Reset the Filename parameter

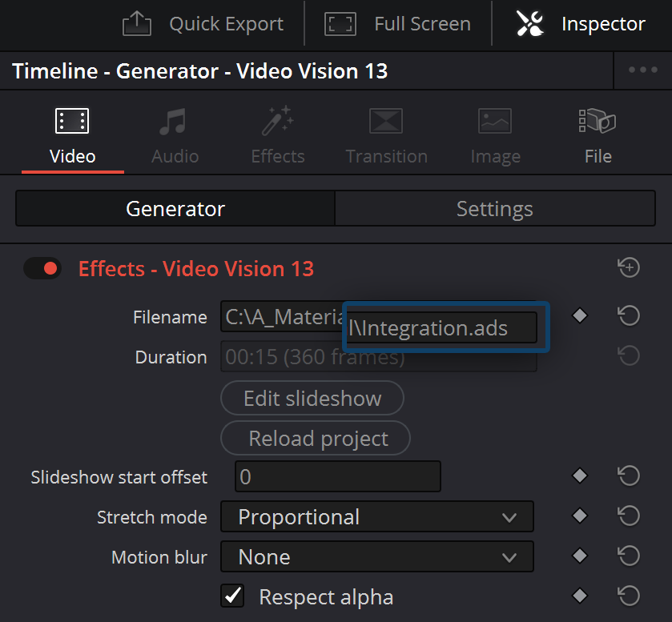point(629,315)
